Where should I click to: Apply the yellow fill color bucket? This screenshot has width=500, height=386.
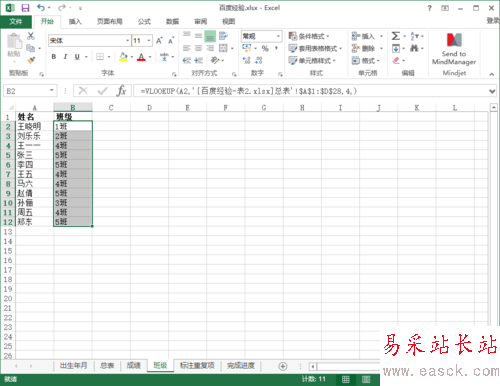point(123,57)
